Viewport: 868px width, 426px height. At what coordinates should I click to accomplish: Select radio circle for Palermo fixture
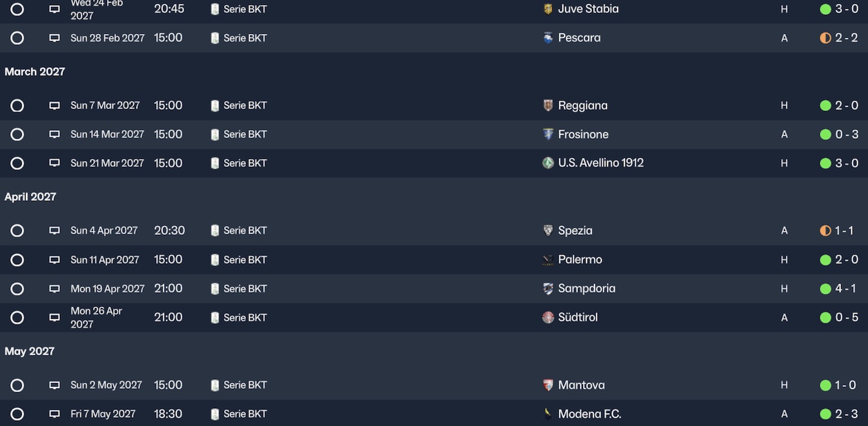[17, 260]
